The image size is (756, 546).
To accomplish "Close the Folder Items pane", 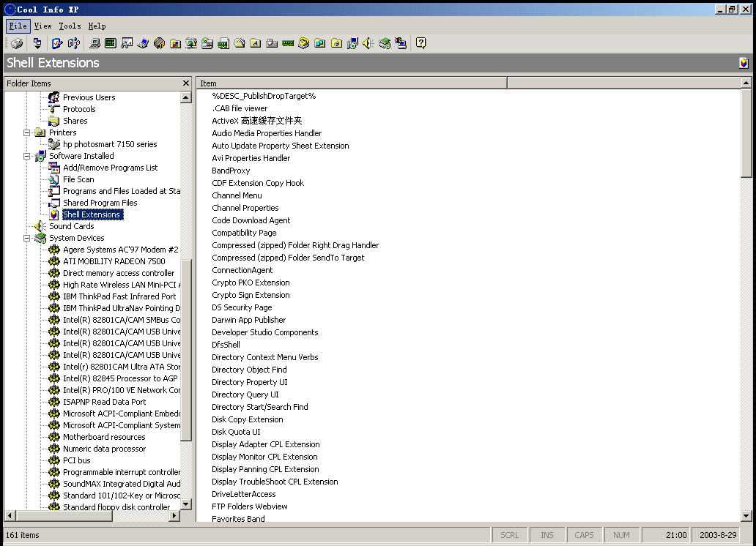I will pos(186,83).
